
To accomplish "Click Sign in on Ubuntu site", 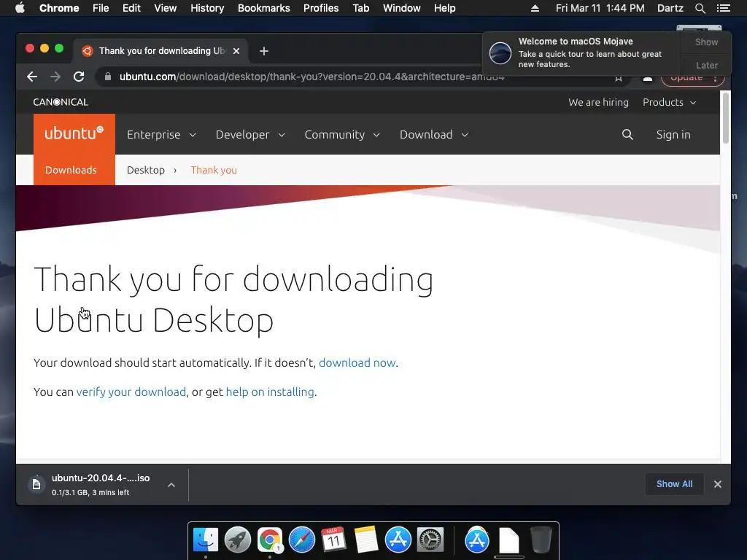I will (673, 135).
